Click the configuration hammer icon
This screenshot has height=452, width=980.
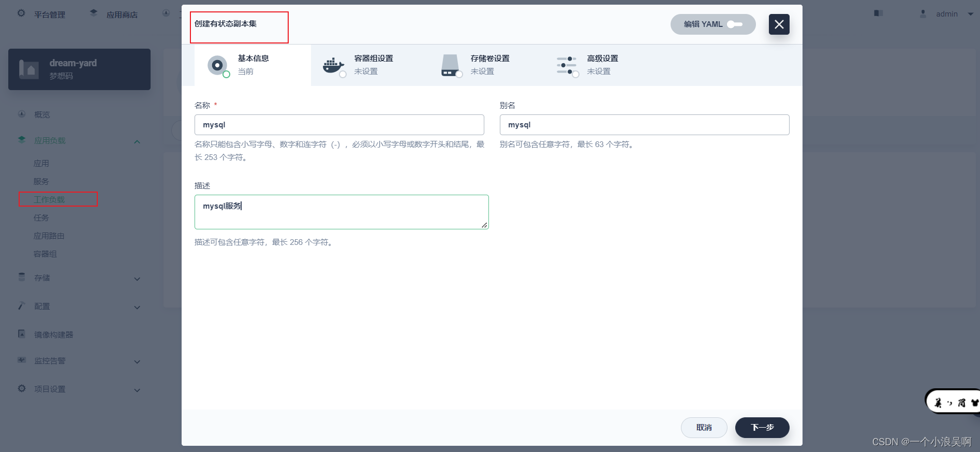tap(22, 305)
